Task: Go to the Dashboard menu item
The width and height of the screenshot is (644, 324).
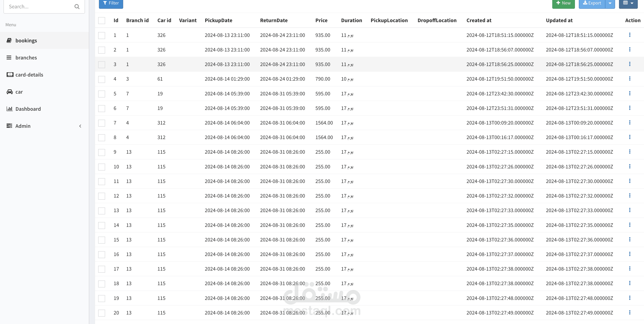Action: [28, 109]
